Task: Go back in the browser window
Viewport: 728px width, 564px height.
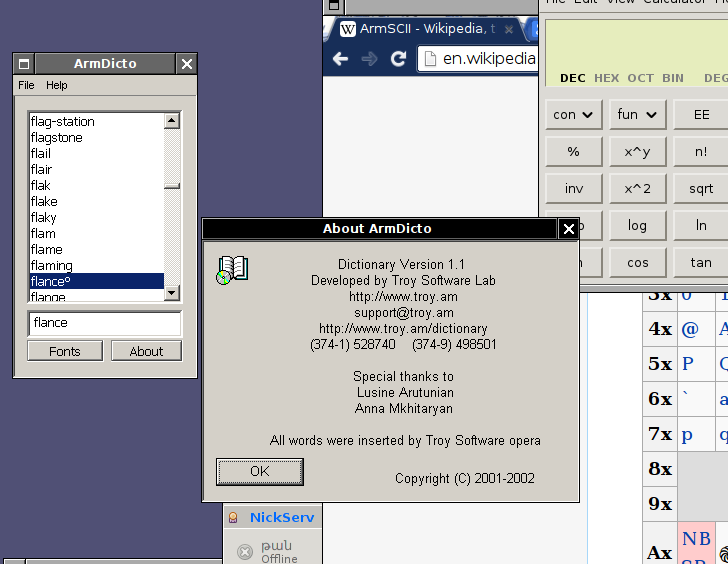Action: (340, 59)
